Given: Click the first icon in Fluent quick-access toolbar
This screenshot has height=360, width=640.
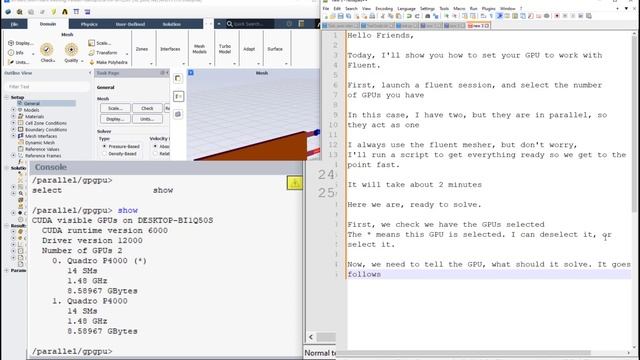Looking at the screenshot, I should click(8, 12).
